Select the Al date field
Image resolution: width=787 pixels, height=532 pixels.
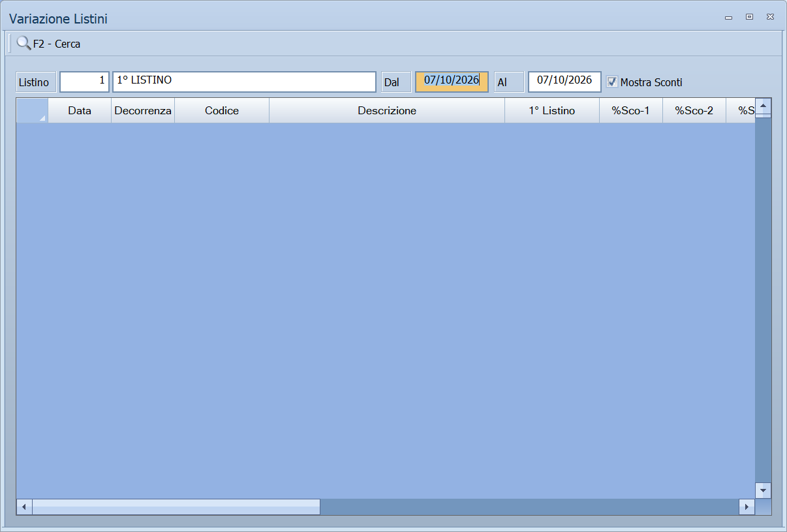[x=564, y=82]
